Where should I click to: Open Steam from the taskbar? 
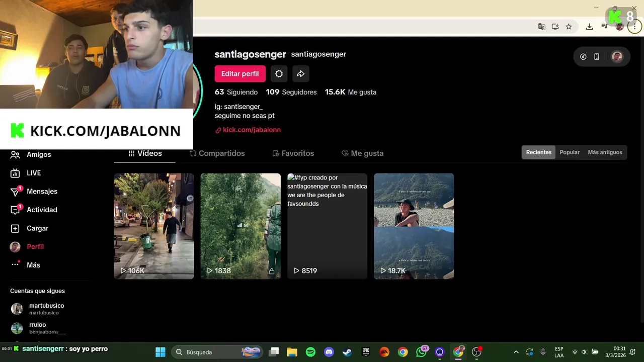pos(347,352)
